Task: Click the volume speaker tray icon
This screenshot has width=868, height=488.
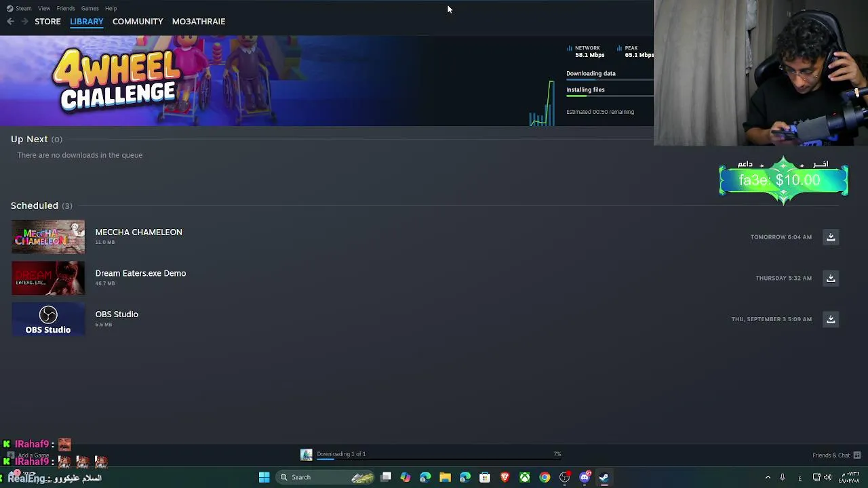Action: click(827, 477)
